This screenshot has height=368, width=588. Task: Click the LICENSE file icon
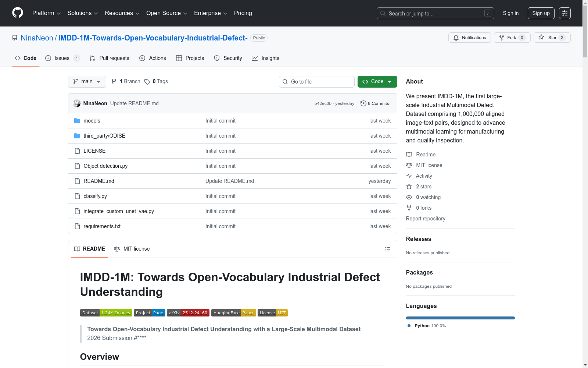pos(77,151)
